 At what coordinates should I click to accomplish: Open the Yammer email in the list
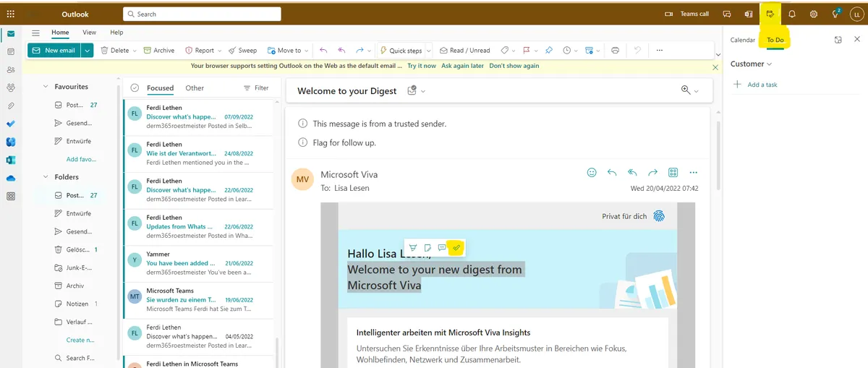click(200, 263)
